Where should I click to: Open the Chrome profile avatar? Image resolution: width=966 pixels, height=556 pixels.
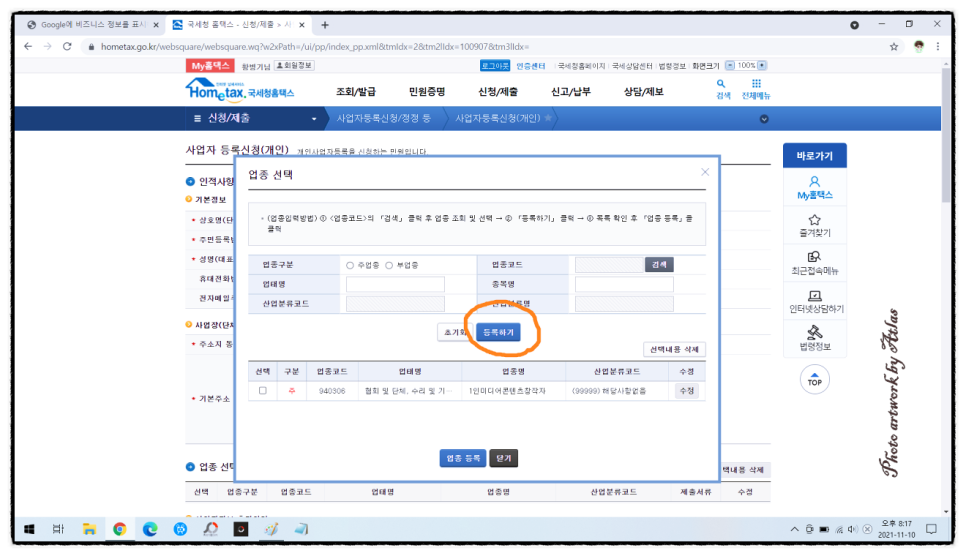coord(919,46)
